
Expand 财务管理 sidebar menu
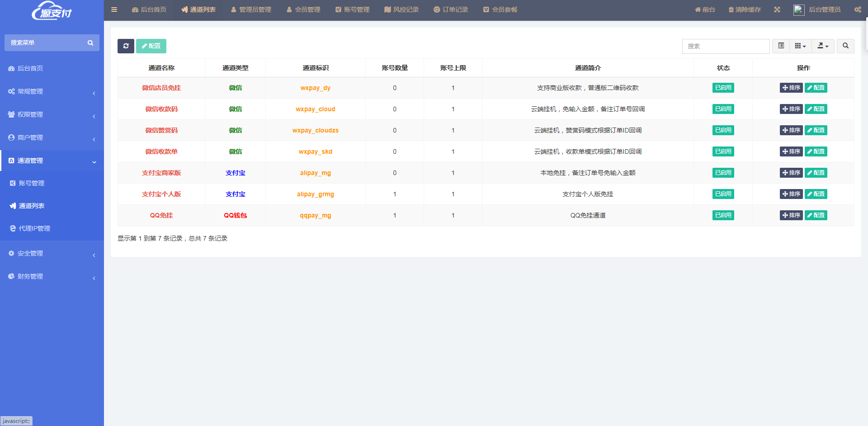point(52,276)
